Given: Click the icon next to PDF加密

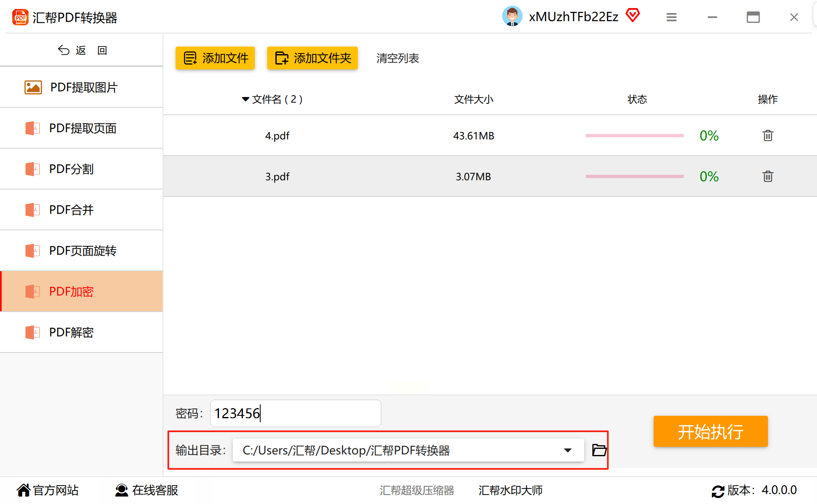Looking at the screenshot, I should coord(33,292).
